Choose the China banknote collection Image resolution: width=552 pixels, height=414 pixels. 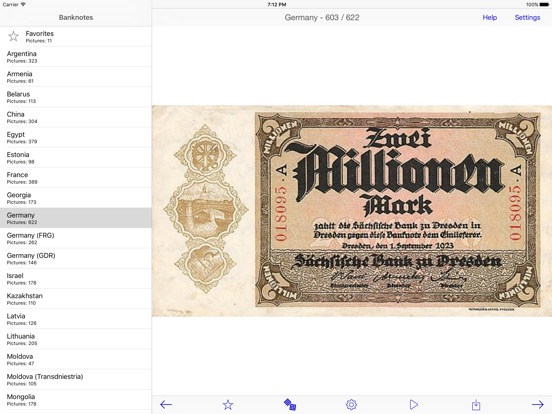click(x=76, y=117)
